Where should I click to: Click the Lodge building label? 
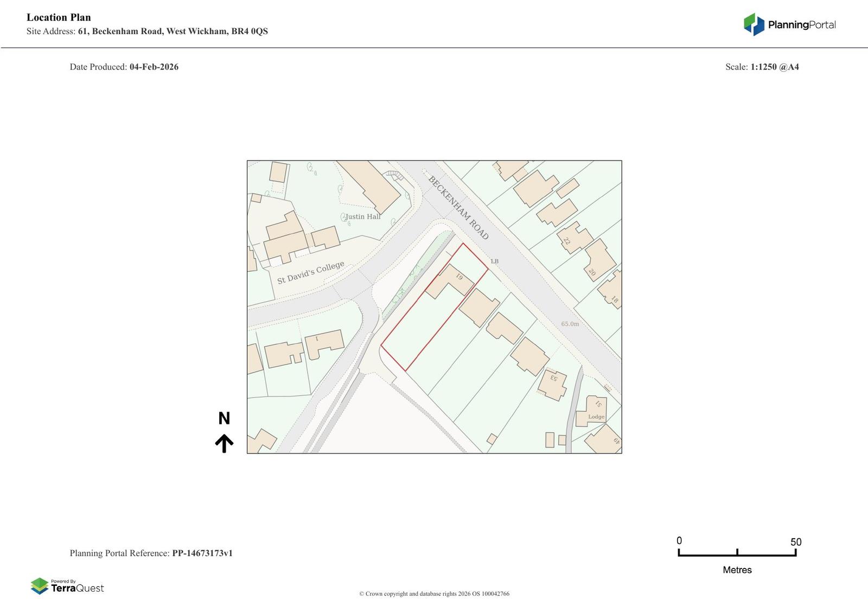click(596, 417)
